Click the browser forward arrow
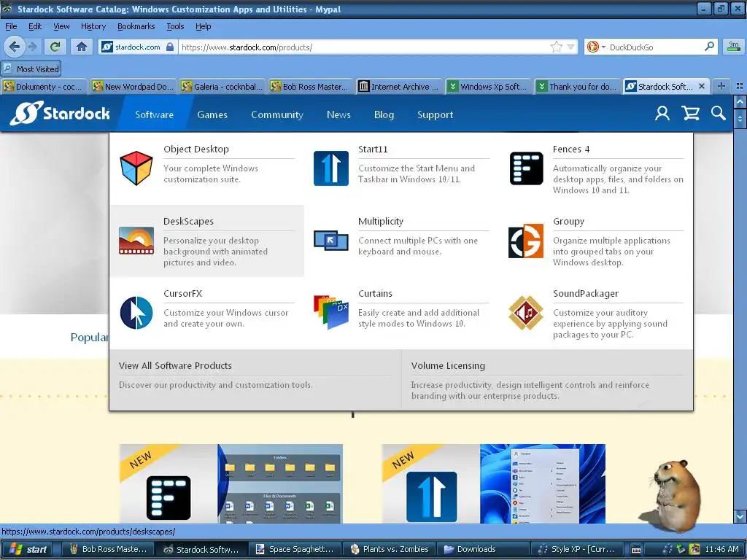The height and width of the screenshot is (560, 747). [32, 47]
